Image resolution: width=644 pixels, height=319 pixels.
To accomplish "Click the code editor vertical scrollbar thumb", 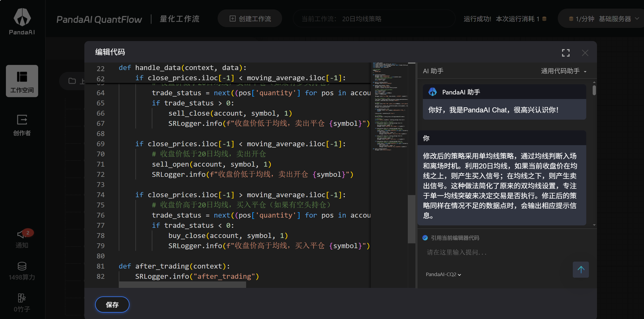I will (x=411, y=219).
